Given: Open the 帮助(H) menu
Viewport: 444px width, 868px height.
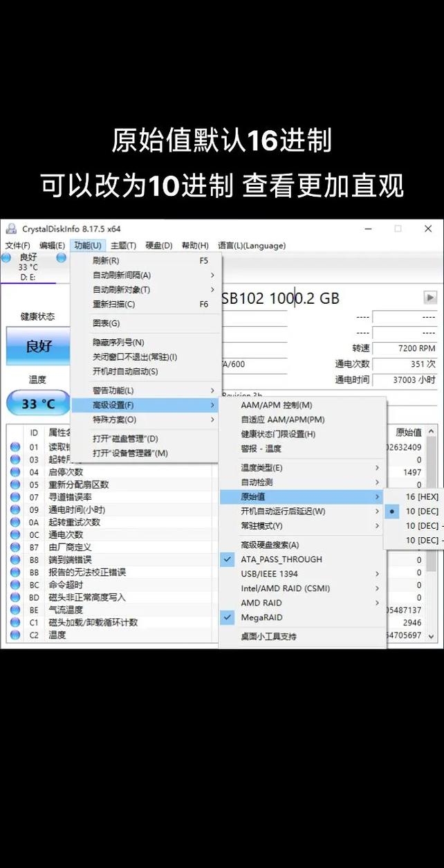Looking at the screenshot, I should pos(195,246).
